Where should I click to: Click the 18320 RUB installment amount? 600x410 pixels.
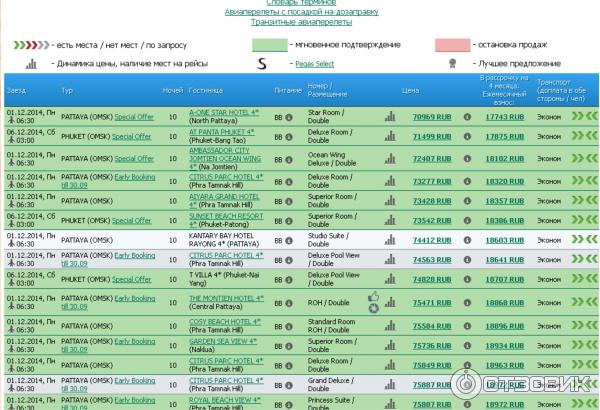(504, 181)
